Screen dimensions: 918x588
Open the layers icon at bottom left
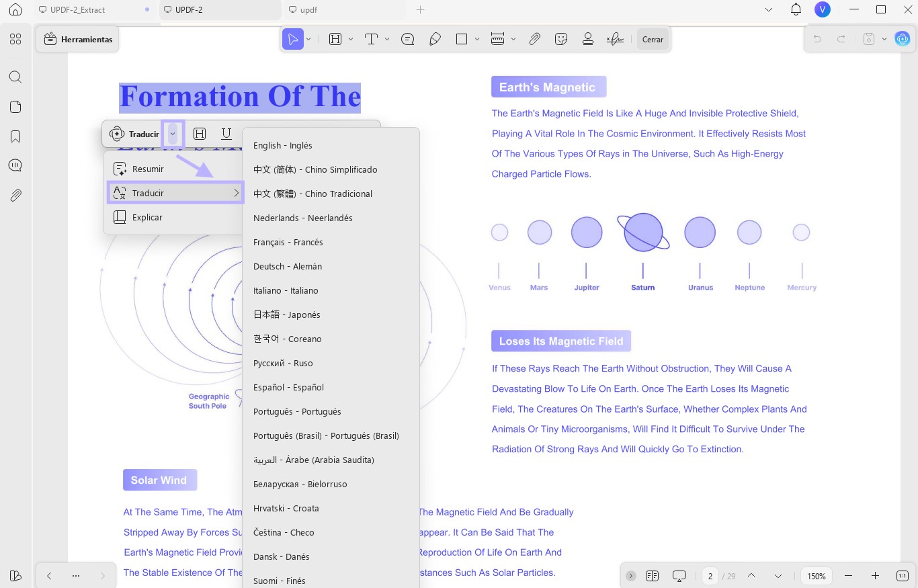coord(16,575)
